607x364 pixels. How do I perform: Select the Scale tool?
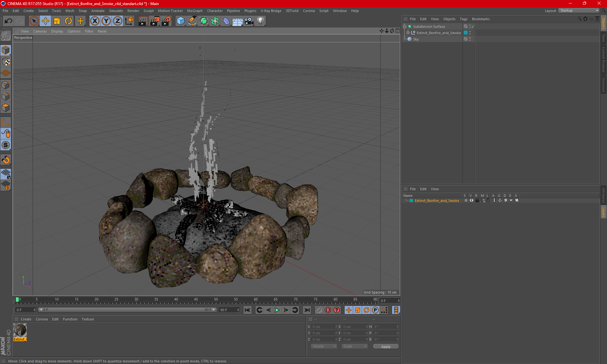point(57,21)
